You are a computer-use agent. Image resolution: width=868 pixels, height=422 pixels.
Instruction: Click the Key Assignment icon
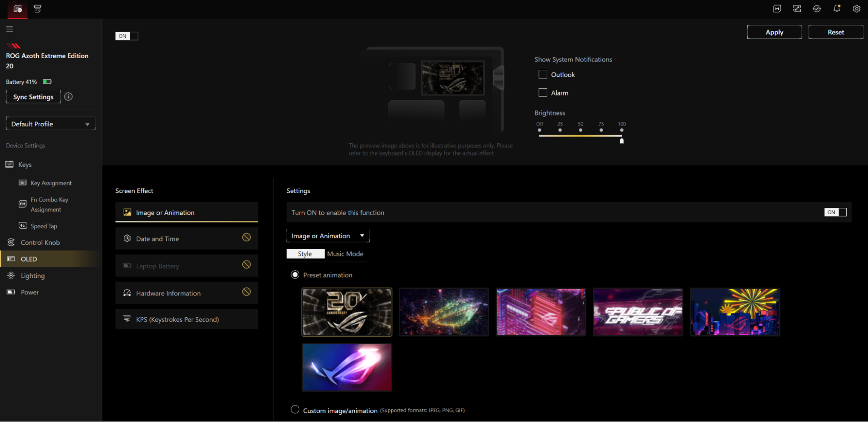click(23, 183)
